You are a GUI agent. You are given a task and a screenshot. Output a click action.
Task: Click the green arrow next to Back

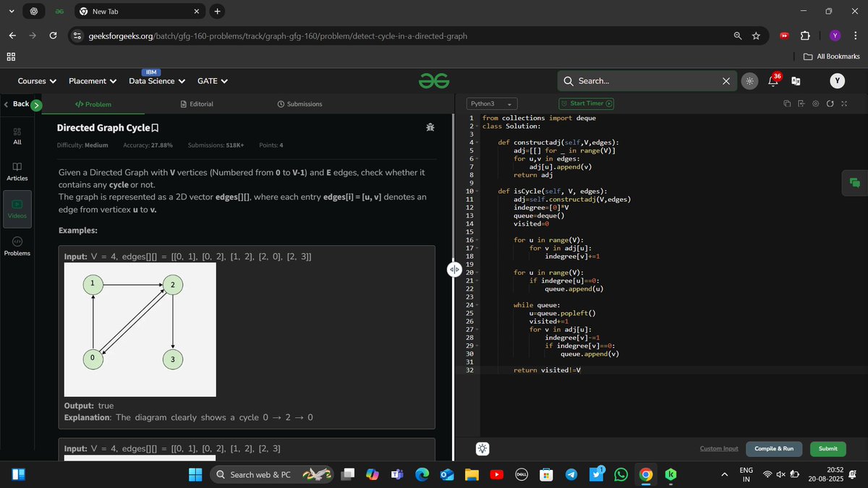pyautogui.click(x=36, y=105)
